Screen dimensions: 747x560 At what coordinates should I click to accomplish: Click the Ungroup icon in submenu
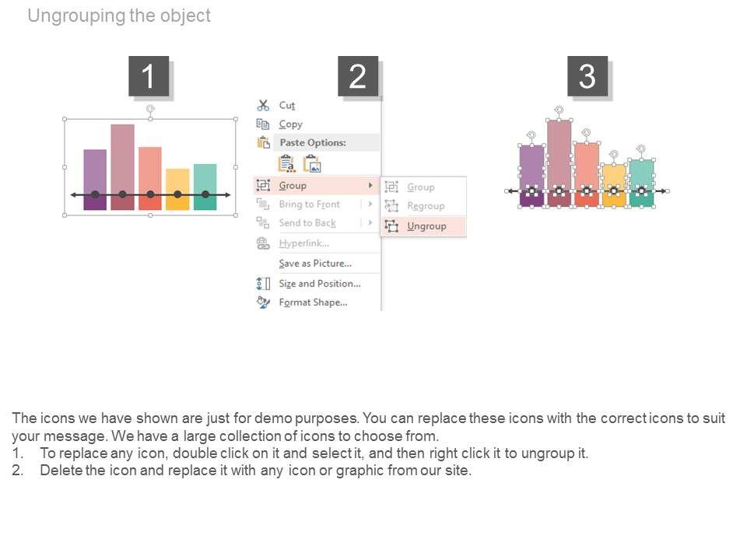391,226
